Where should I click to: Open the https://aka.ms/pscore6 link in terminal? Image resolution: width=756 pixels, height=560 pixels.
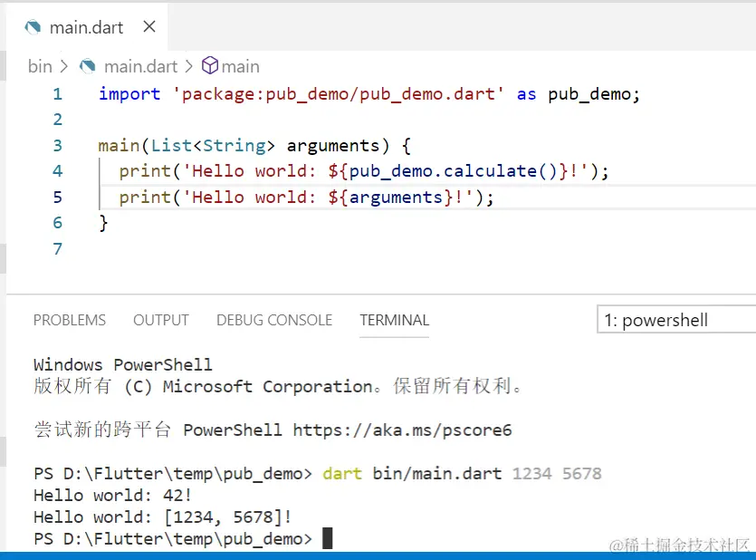[x=402, y=430]
